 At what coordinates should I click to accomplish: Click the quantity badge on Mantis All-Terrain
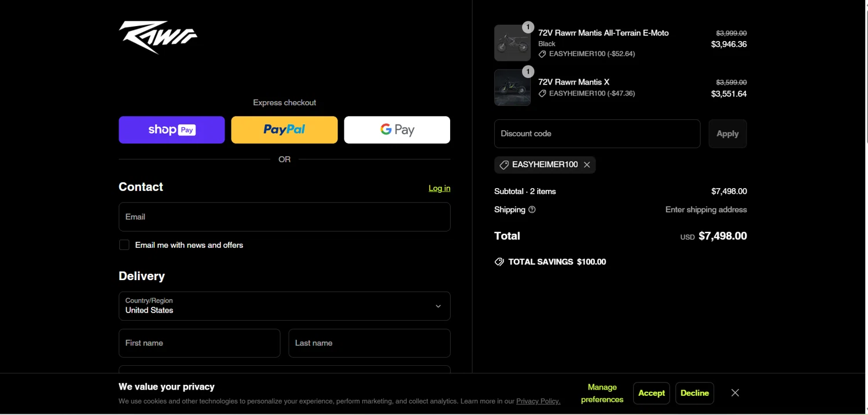[x=528, y=27]
